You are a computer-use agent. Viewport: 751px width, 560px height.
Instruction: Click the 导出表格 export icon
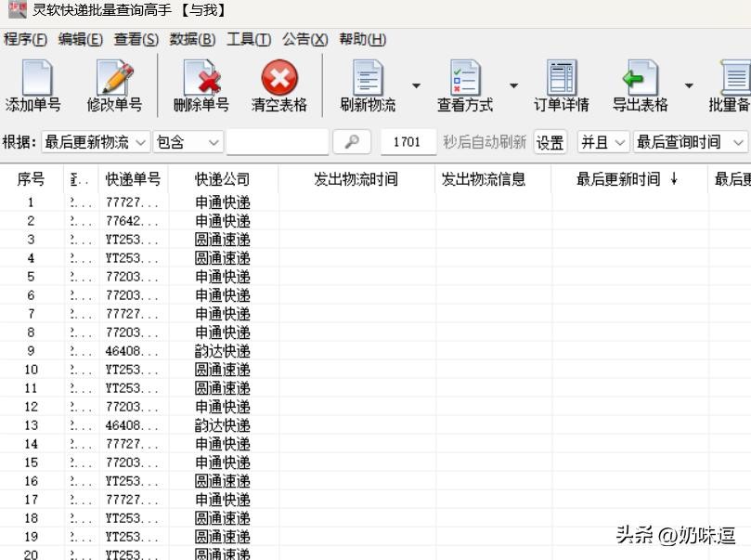click(x=640, y=79)
